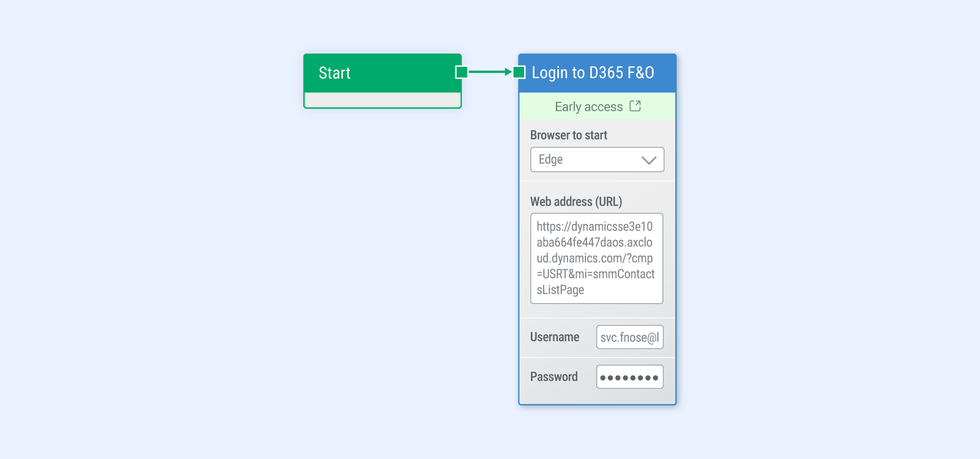Image resolution: width=980 pixels, height=459 pixels.
Task: Click the Username input showing svc.fnose@l
Action: 629,337
